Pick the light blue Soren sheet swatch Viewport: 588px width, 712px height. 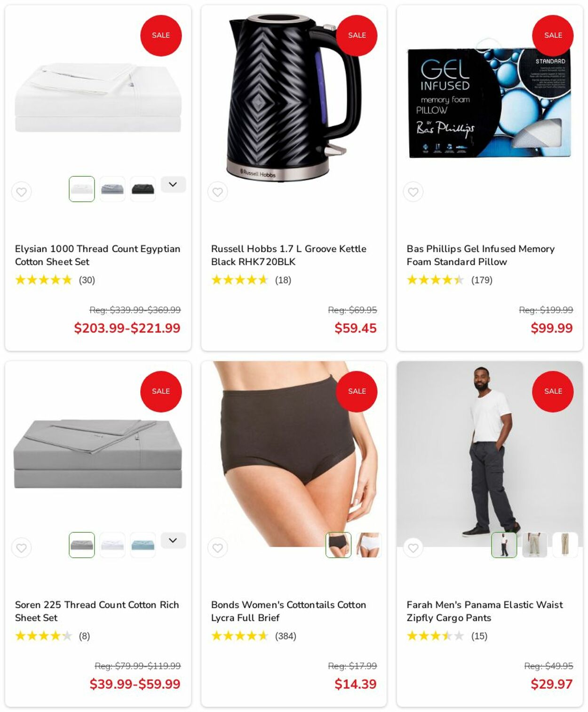[x=143, y=545]
